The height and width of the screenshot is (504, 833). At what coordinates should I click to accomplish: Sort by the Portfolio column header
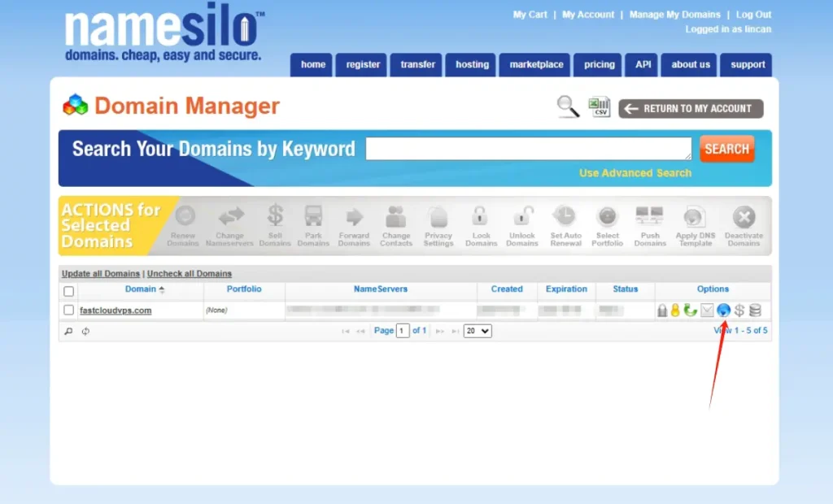244,289
